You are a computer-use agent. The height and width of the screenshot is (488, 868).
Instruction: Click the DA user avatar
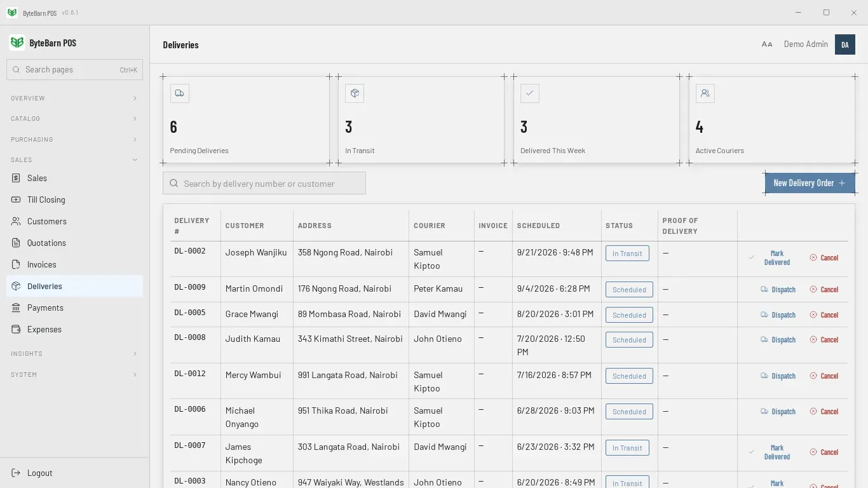pos(845,44)
